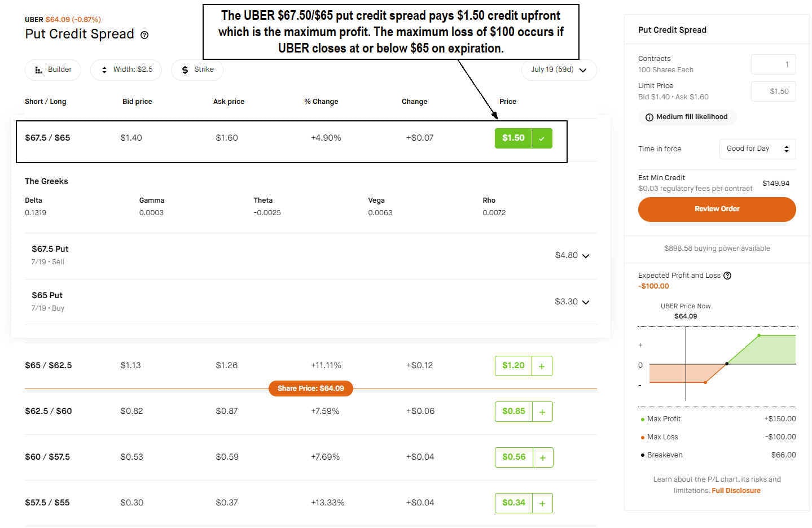Click the Review Order button
The width and height of the screenshot is (812, 528).
pos(717,209)
